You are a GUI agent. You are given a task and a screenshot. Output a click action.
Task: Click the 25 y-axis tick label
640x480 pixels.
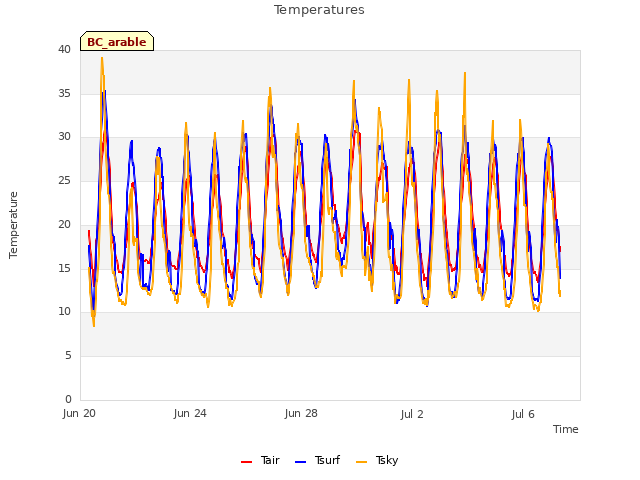[x=64, y=180]
